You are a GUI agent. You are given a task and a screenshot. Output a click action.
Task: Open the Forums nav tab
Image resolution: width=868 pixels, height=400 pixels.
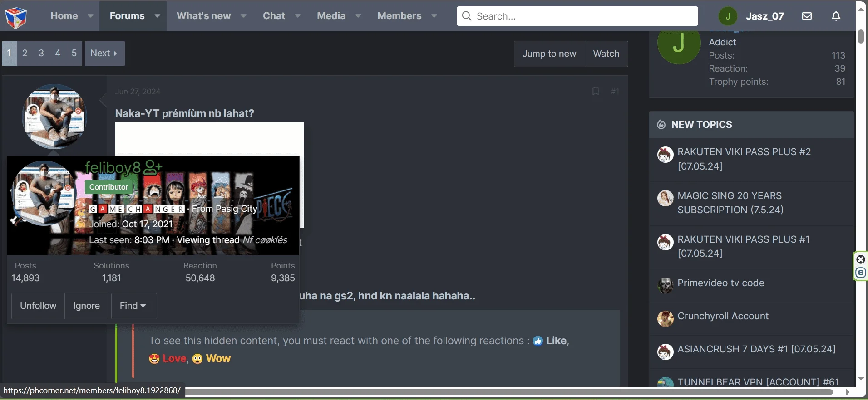tap(127, 16)
